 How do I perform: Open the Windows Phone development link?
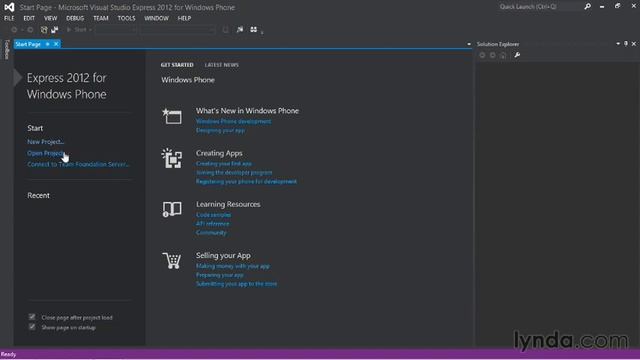coord(233,121)
